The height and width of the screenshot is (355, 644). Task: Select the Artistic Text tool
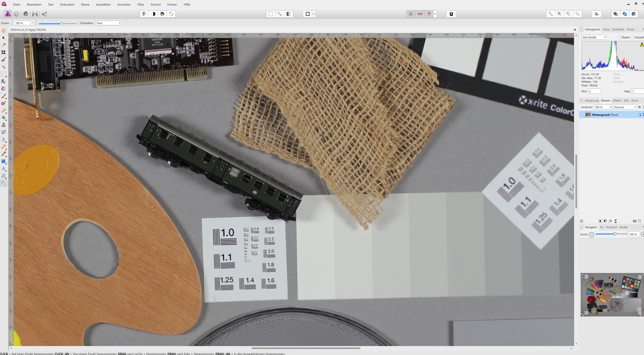4,169
